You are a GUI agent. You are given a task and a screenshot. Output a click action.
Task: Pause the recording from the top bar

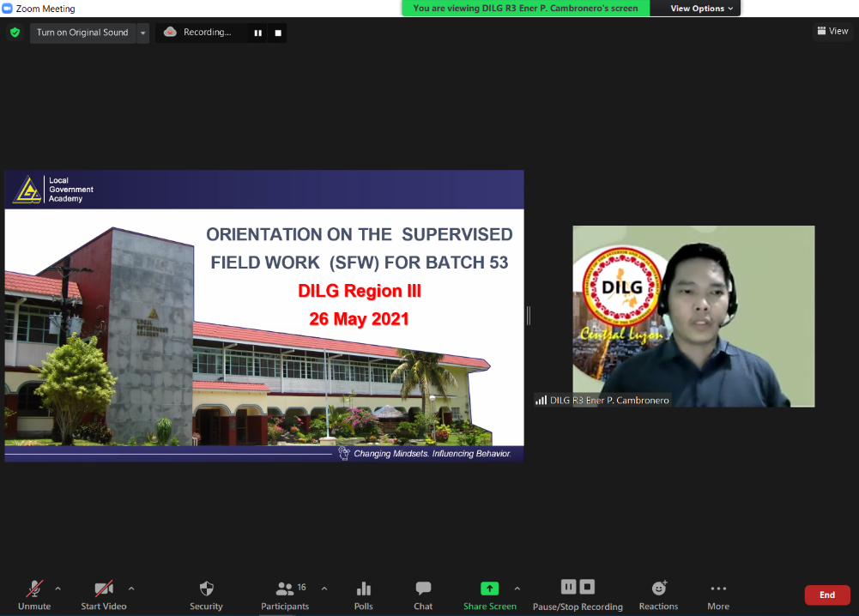(258, 33)
